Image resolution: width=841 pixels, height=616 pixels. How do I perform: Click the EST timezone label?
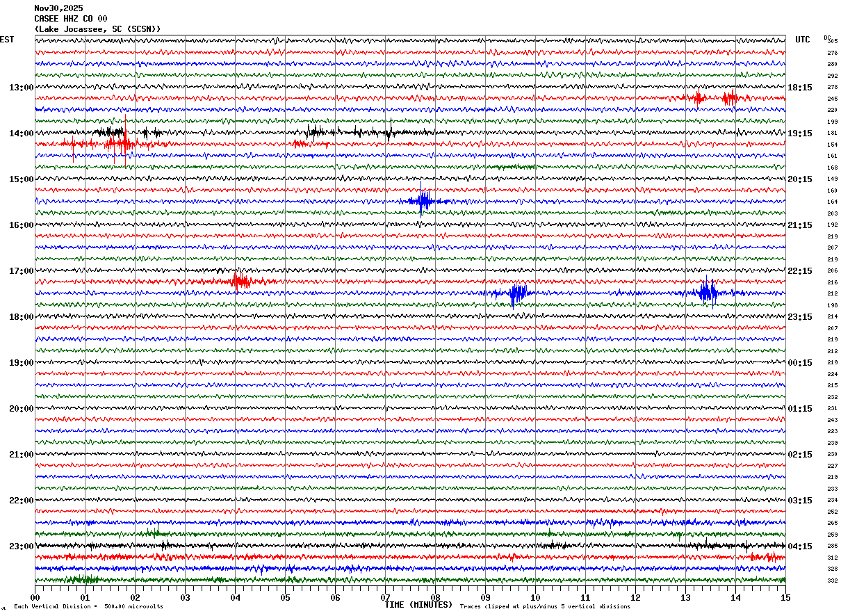click(7, 40)
